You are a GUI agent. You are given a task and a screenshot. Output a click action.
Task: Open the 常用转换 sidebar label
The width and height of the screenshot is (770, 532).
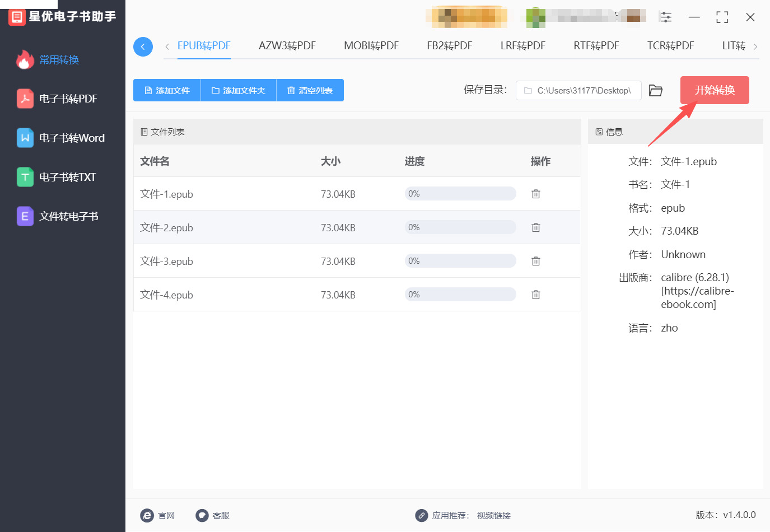(x=59, y=60)
